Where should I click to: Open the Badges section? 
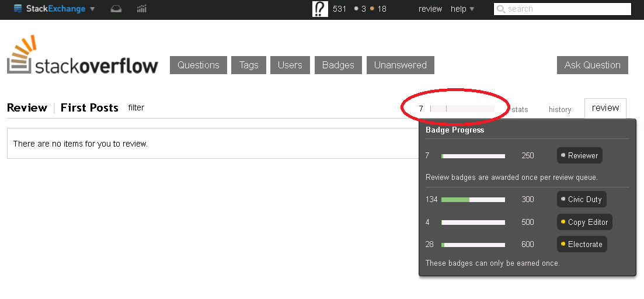(x=338, y=65)
